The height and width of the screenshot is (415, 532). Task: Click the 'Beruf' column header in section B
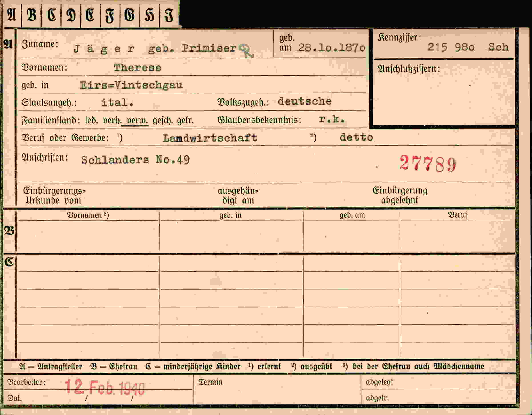[458, 215]
